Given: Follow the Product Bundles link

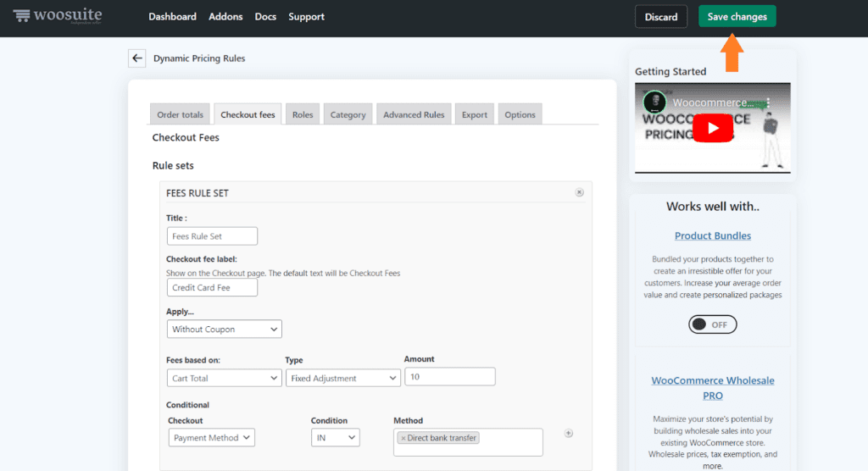Looking at the screenshot, I should pyautogui.click(x=712, y=235).
